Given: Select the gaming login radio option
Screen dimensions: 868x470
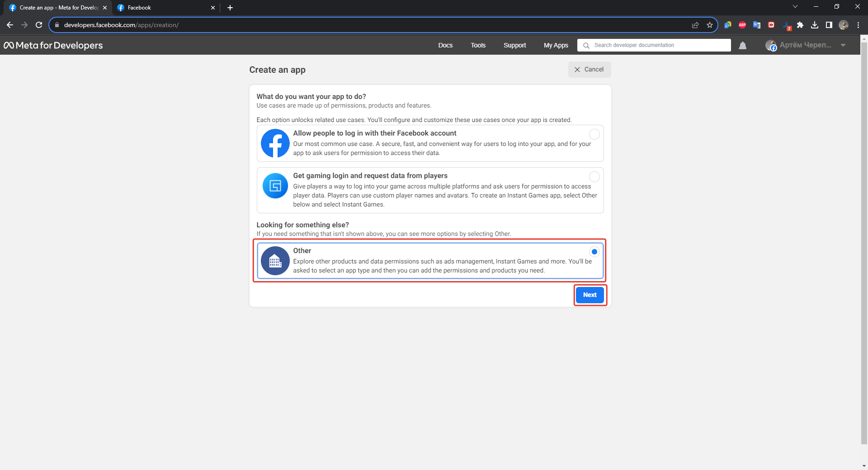Looking at the screenshot, I should [594, 177].
